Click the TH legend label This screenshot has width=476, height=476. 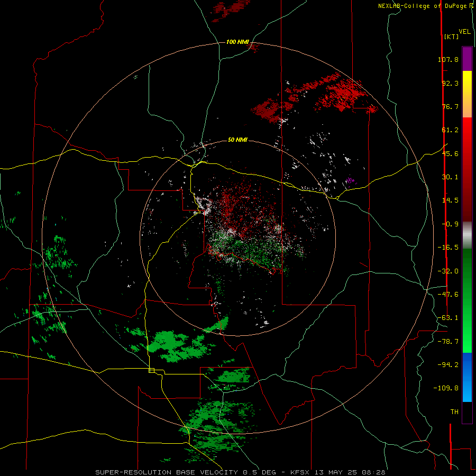pyautogui.click(x=454, y=411)
